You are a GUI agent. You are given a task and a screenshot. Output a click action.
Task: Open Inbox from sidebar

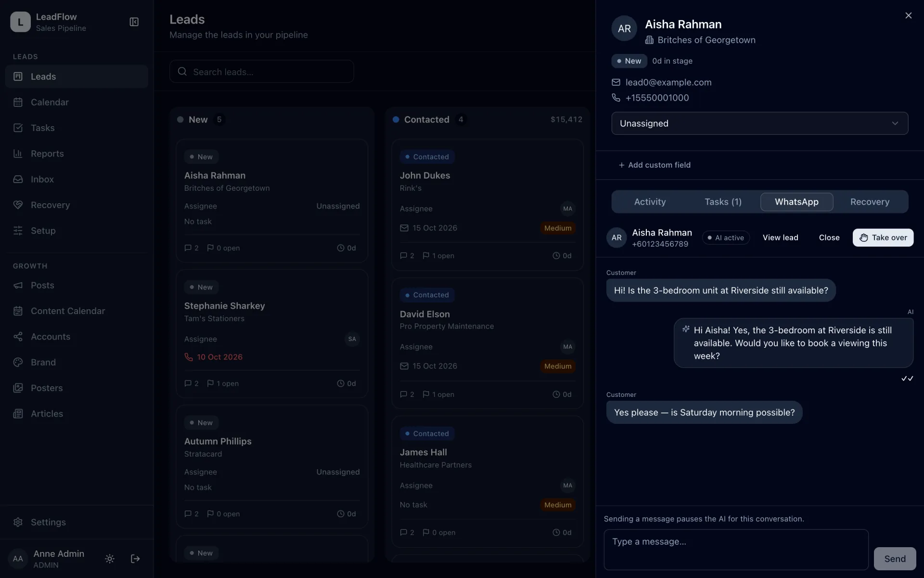(77, 179)
